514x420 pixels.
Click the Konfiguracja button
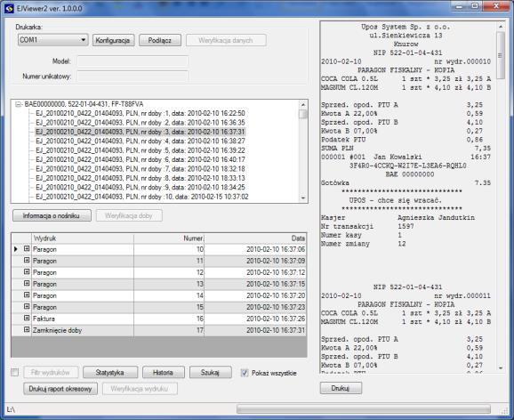113,40
